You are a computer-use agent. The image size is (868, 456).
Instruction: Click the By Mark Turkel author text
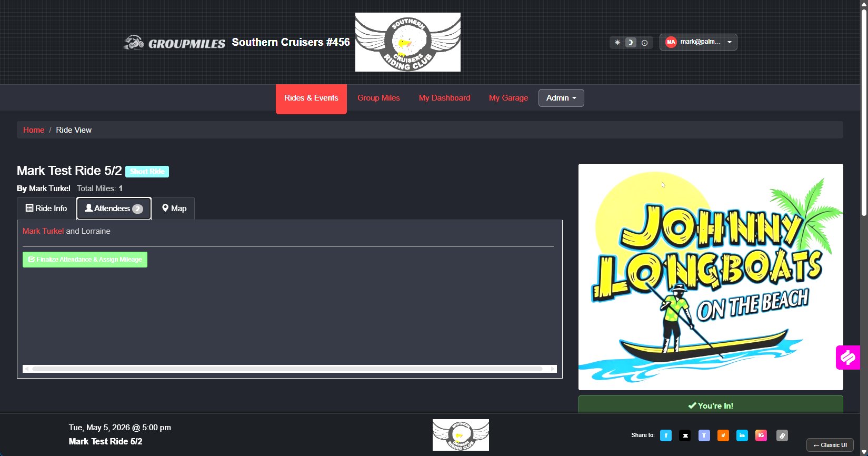tap(44, 189)
